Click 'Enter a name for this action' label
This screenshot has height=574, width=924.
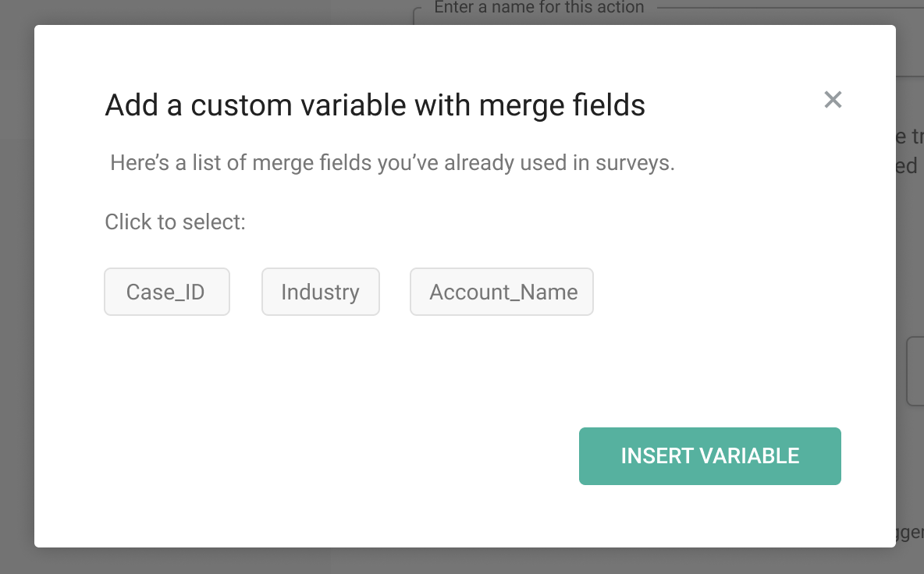click(538, 8)
